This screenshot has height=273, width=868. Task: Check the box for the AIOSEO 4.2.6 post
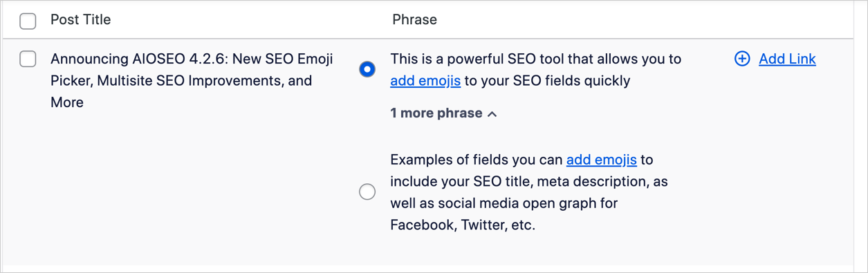28,59
